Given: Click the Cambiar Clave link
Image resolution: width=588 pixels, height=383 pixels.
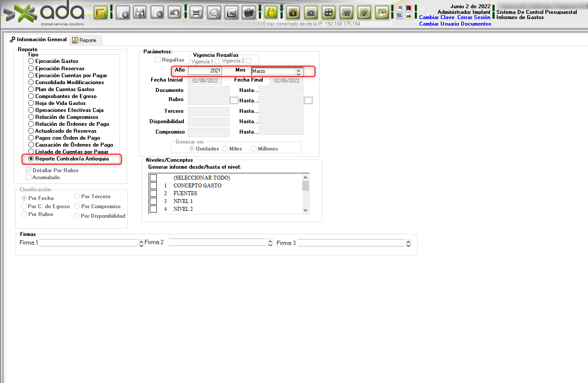Looking at the screenshot, I should 436,17.
